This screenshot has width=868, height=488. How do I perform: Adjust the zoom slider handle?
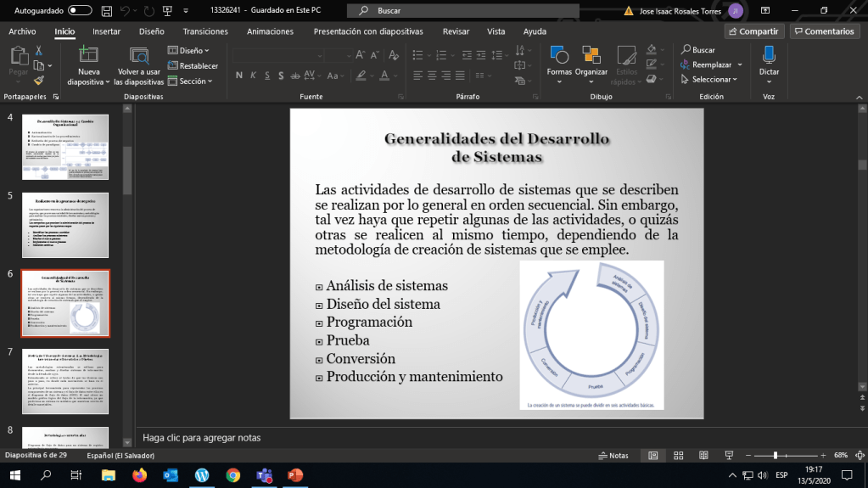(775, 456)
